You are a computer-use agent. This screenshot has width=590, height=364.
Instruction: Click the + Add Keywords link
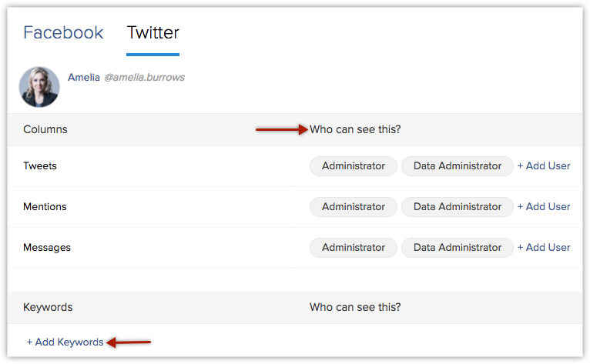(x=65, y=342)
